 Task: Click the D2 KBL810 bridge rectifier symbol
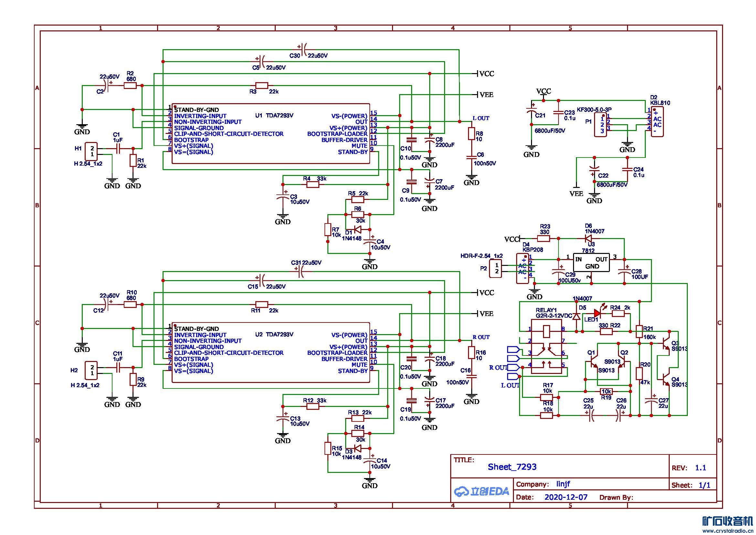[x=657, y=122]
